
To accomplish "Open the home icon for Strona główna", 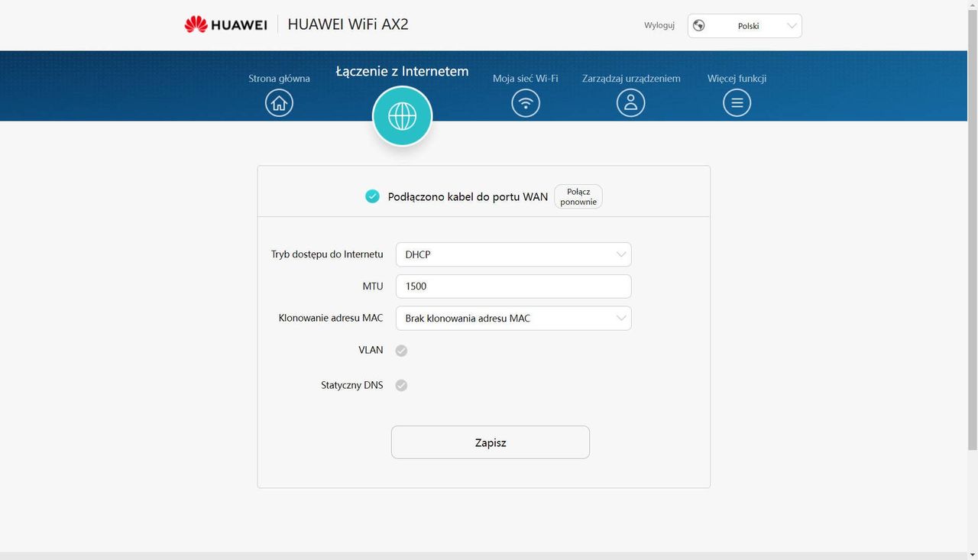I will pyautogui.click(x=279, y=102).
